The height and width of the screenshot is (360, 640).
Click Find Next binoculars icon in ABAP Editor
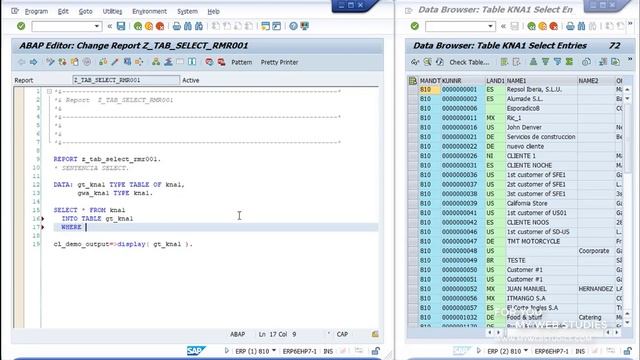(x=199, y=26)
